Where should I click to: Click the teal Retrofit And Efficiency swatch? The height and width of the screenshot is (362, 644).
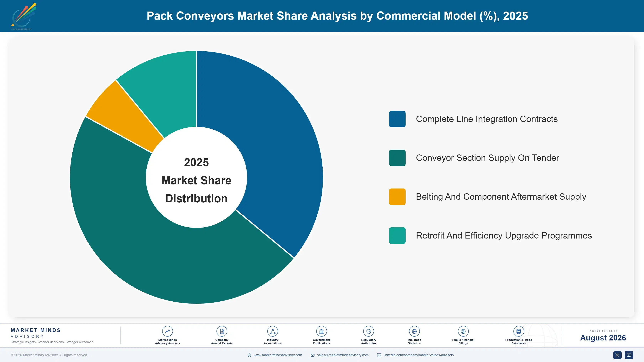click(x=397, y=235)
